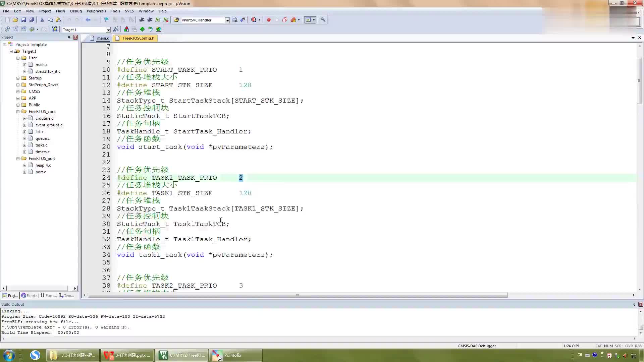The height and width of the screenshot is (362, 644).
Task: Open the Target 1 selection dropdown
Action: click(108, 29)
